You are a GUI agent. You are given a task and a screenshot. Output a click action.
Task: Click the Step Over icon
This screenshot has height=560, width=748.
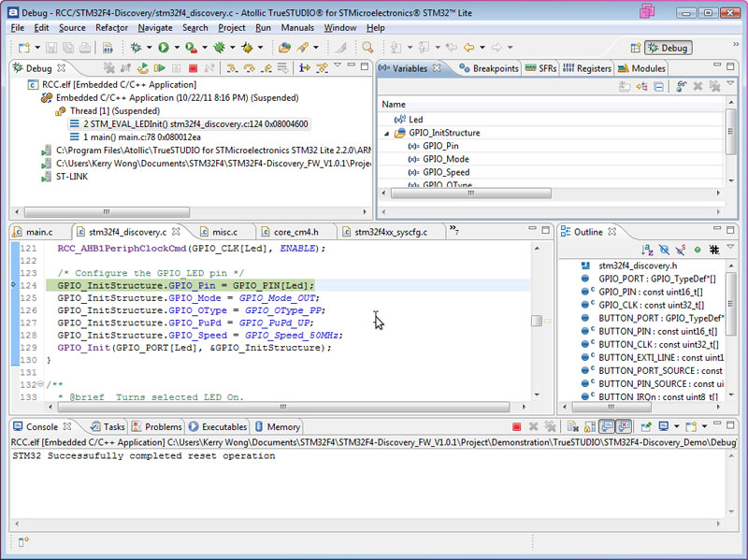pos(250,68)
